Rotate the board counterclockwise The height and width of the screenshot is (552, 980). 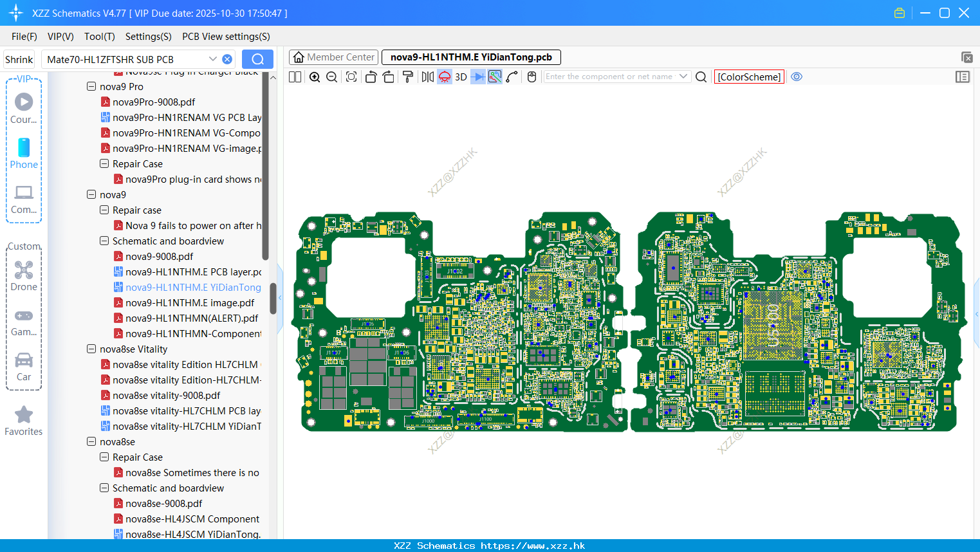[x=371, y=77]
